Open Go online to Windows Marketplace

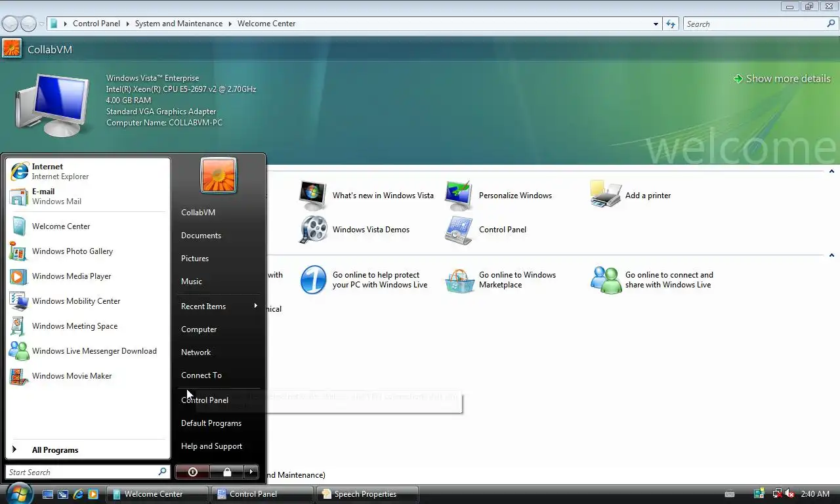click(x=501, y=280)
